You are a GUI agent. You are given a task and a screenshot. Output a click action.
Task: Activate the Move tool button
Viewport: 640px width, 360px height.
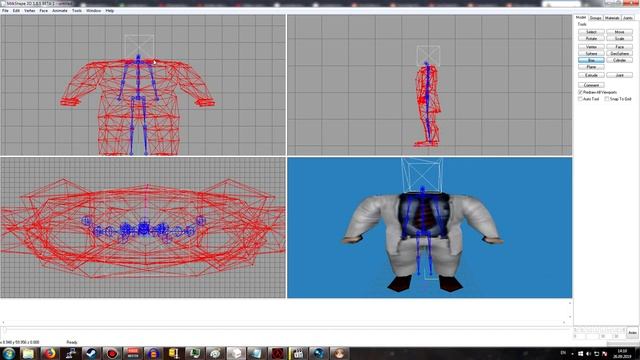tap(619, 32)
